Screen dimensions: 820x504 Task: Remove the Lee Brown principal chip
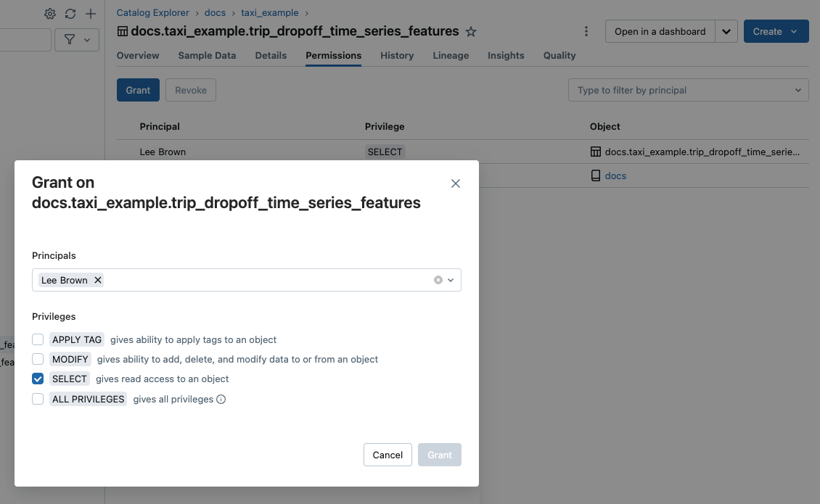98,280
